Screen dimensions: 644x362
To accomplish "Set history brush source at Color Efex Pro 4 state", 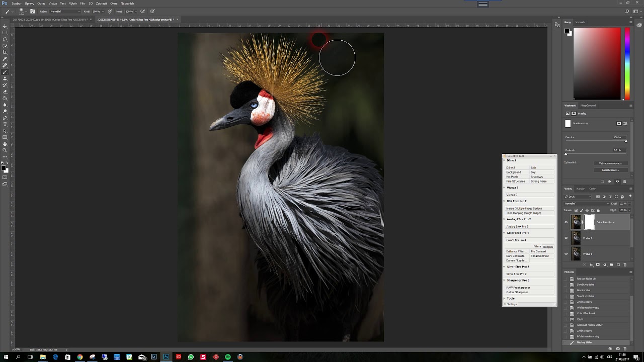I will point(565,313).
